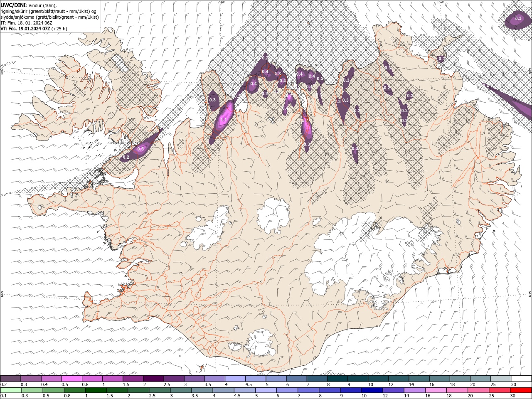Click the first dusky purple swatch of the upper scale
This screenshot has width=532, height=399.
click(10, 379)
